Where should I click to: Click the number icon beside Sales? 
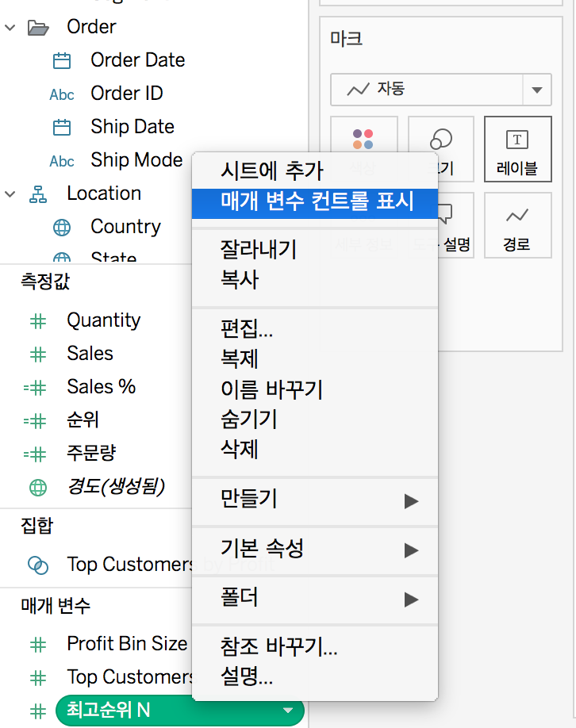[38, 354]
